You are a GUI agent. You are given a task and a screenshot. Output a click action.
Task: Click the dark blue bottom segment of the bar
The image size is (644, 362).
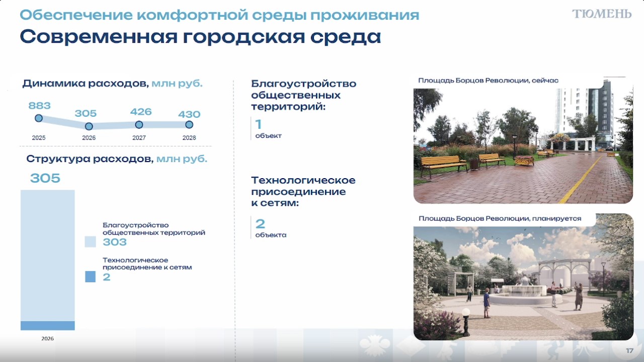coord(47,326)
